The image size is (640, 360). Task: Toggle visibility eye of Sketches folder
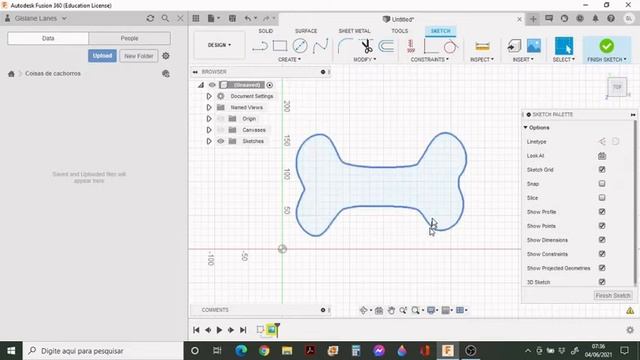pyautogui.click(x=220, y=141)
